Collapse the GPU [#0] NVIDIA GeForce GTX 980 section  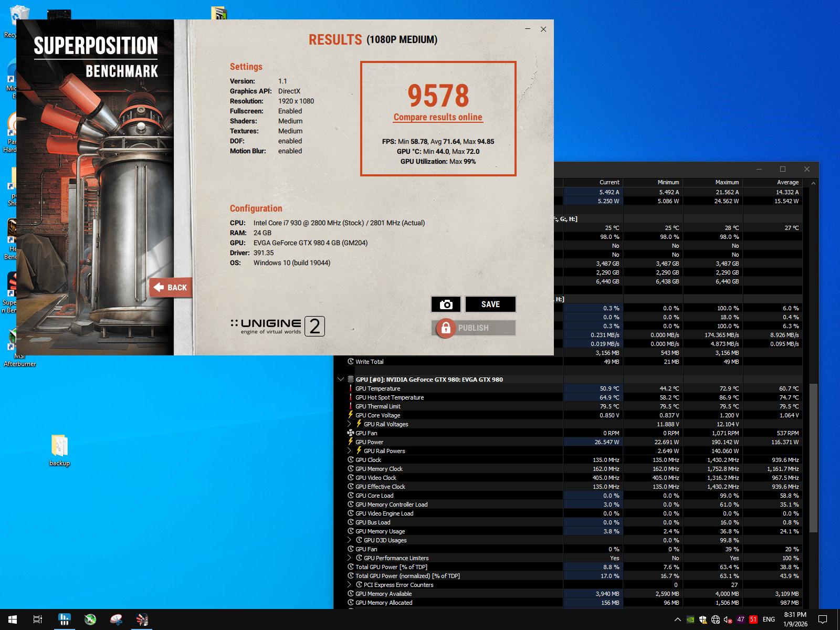click(341, 379)
